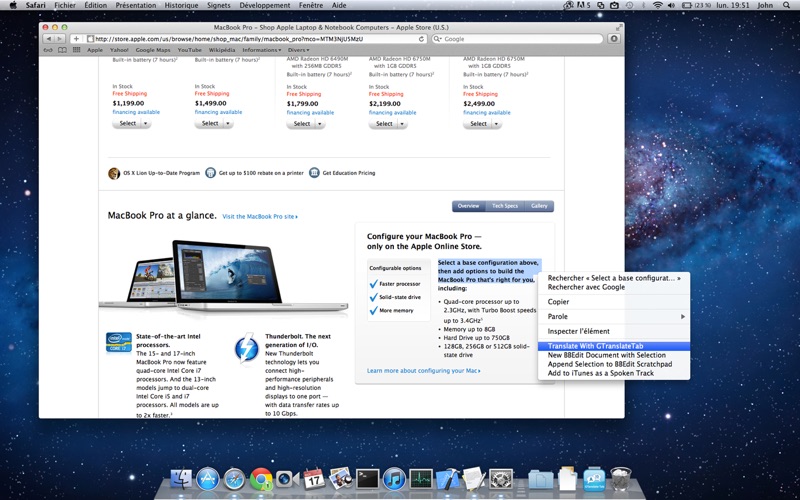Show bookmarks with the open-book icon
The image size is (800, 500).
[62, 50]
